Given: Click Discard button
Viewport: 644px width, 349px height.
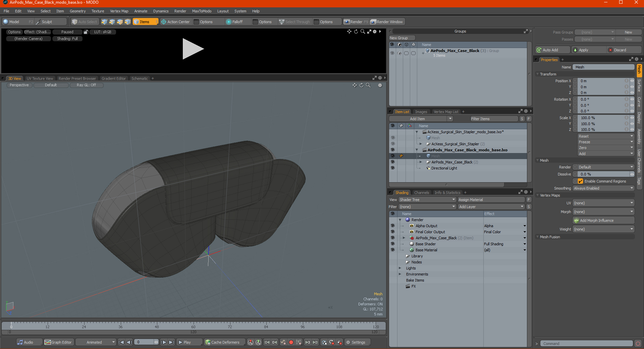Looking at the screenshot, I should click(624, 50).
